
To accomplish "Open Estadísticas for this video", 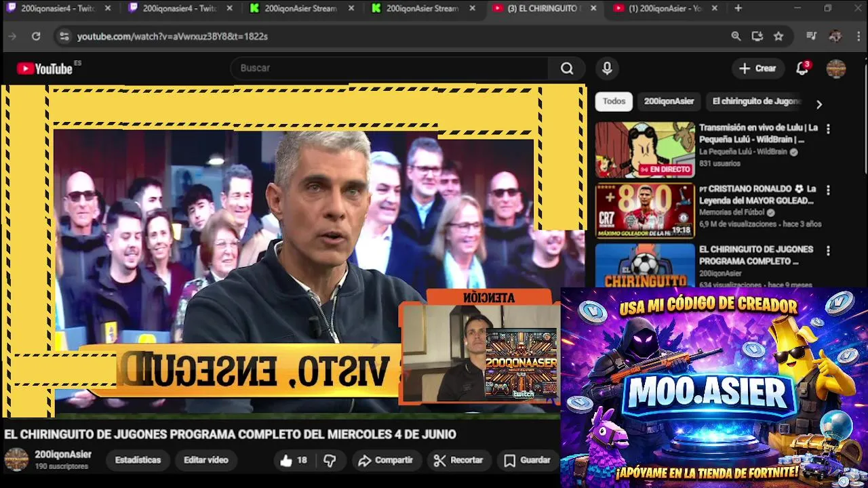I will pyautogui.click(x=138, y=460).
